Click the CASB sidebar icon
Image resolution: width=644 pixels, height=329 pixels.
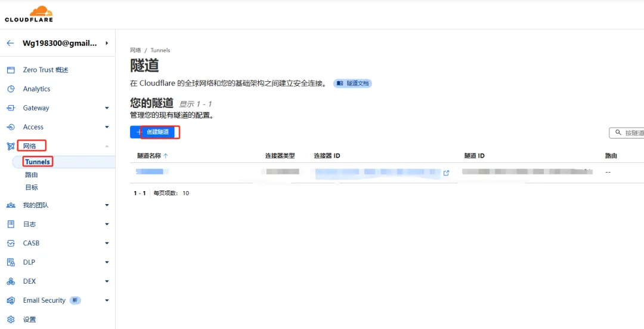tap(11, 243)
